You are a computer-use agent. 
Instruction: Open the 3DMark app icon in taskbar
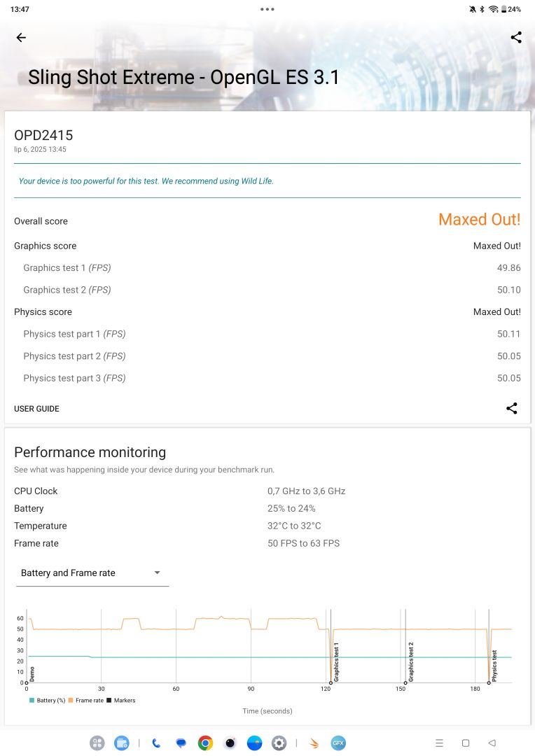[314, 743]
